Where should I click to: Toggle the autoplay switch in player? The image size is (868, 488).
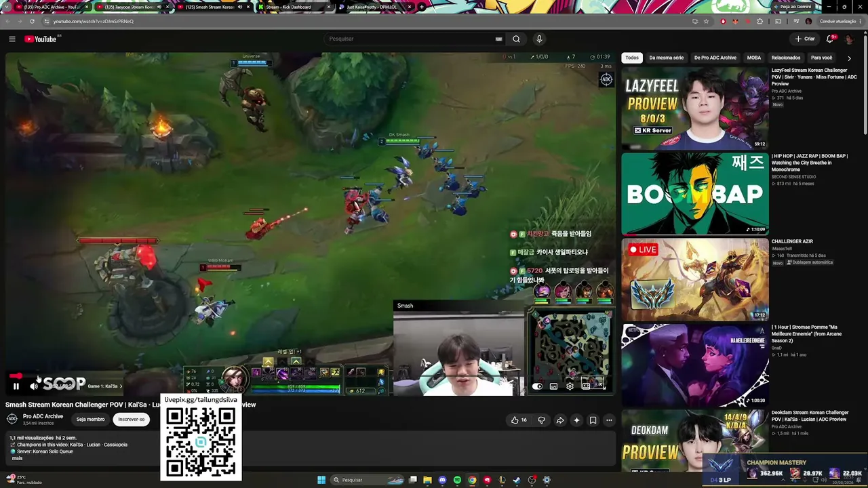(537, 386)
